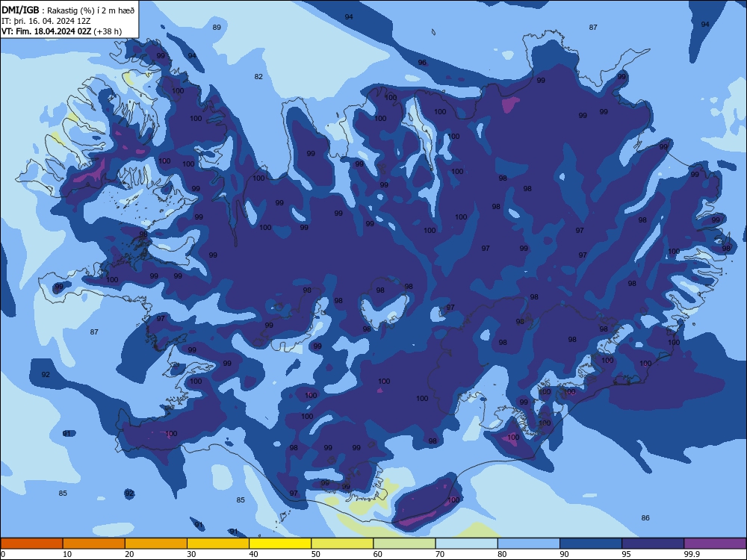Select the medium blue 90–95 legend swatch

(x=591, y=544)
